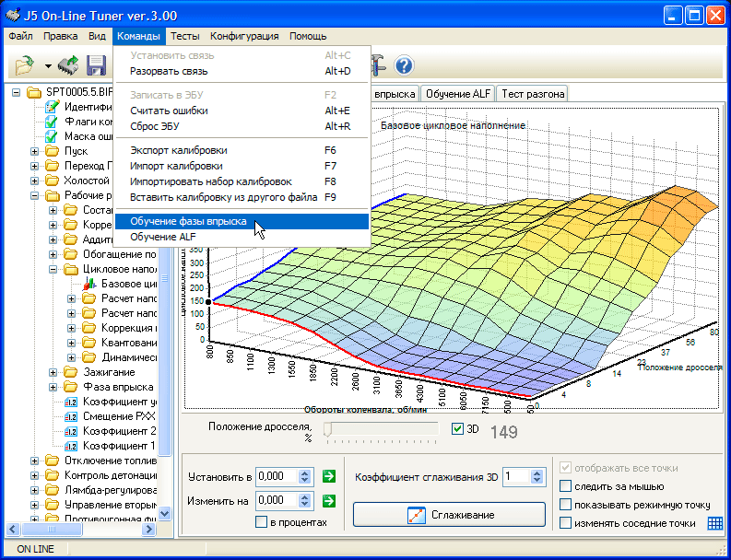
Task: Enable 'следить за мышью' checkbox
Action: tap(566, 486)
